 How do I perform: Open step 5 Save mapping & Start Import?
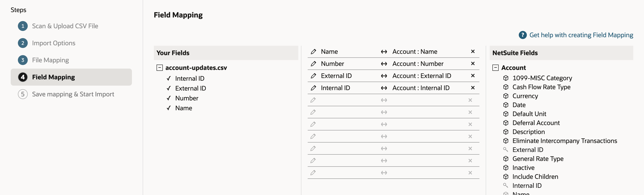tap(73, 94)
